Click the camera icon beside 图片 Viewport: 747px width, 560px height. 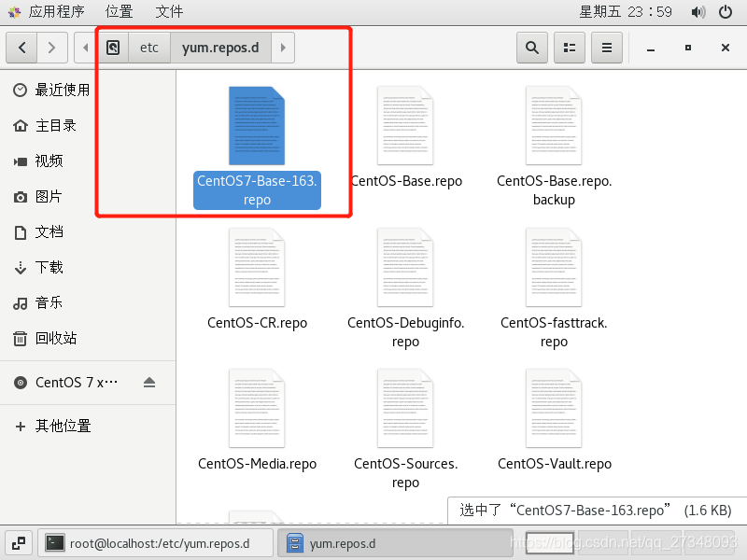pos(20,197)
